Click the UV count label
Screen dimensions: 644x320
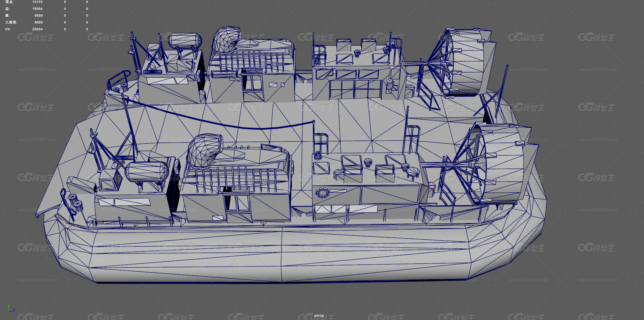[x=8, y=29]
